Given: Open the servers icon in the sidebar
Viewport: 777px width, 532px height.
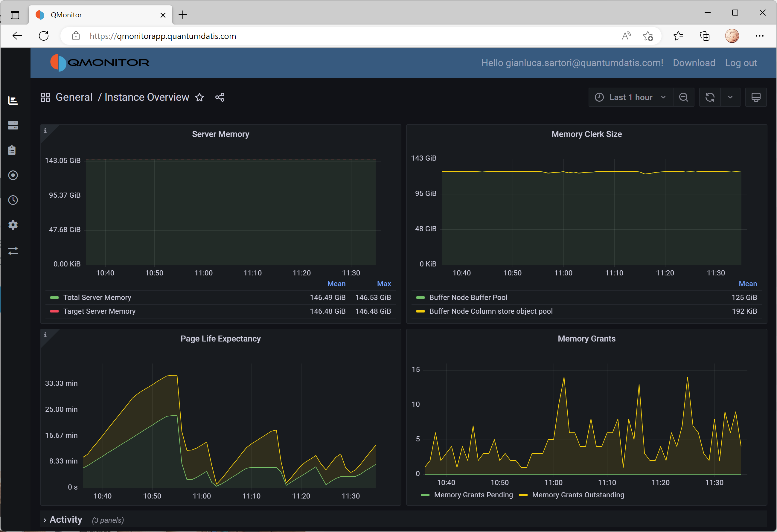Looking at the screenshot, I should click(x=13, y=125).
